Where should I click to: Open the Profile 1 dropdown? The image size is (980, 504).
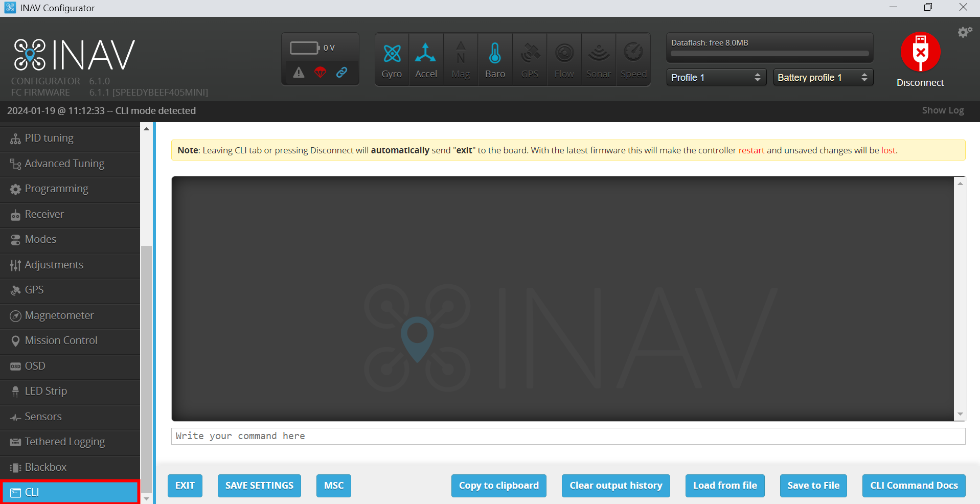click(x=716, y=77)
